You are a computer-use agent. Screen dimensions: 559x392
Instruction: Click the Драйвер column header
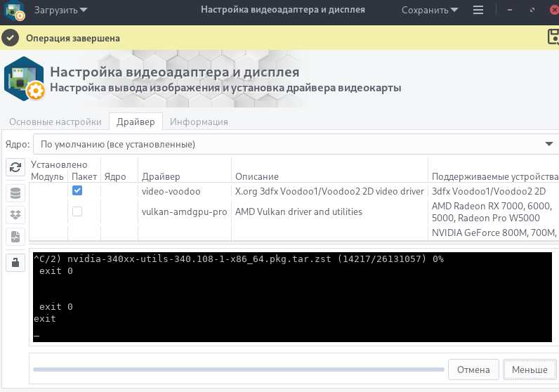click(x=161, y=176)
